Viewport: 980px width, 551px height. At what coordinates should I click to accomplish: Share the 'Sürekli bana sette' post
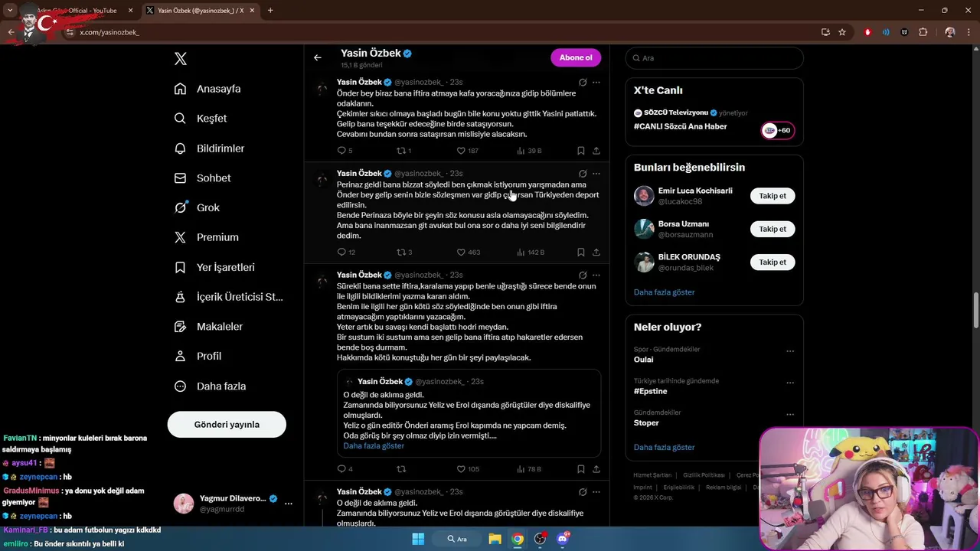596,469
